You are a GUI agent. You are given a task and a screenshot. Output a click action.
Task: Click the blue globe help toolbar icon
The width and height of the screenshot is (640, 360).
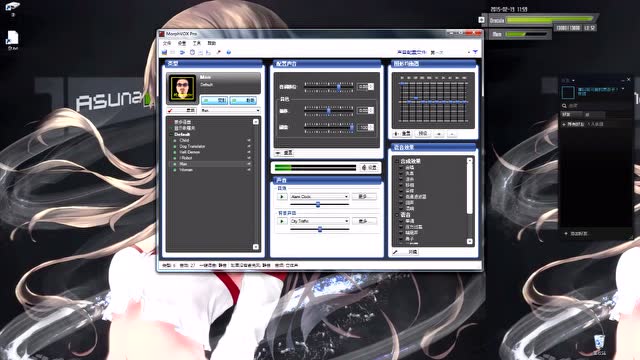229,52
